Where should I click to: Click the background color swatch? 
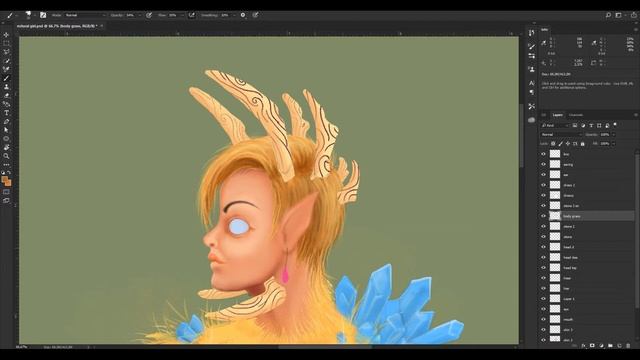click(9, 184)
